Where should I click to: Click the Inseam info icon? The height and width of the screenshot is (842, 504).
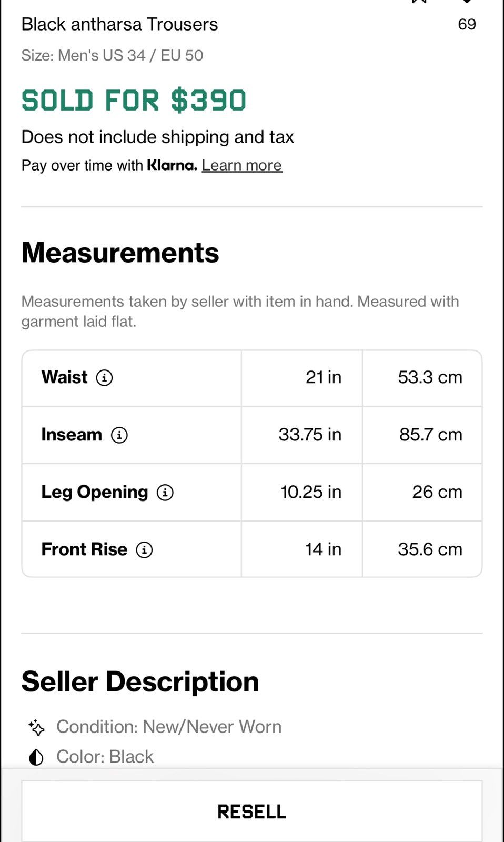pos(119,435)
